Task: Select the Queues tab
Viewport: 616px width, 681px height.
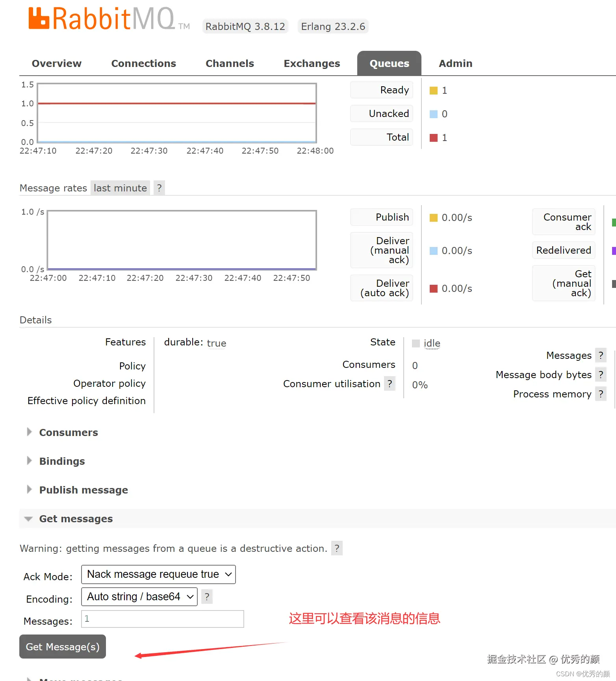Action: 389,63
